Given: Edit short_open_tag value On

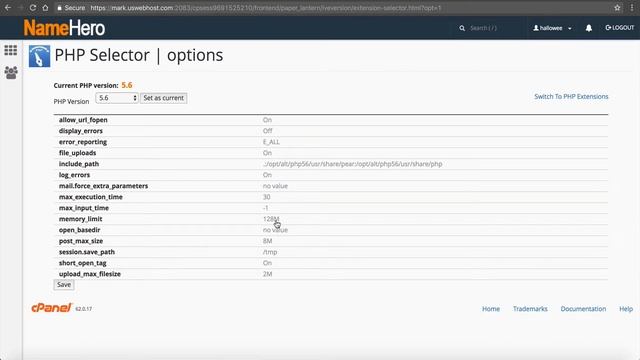Looking at the screenshot, I should click(x=267, y=263).
